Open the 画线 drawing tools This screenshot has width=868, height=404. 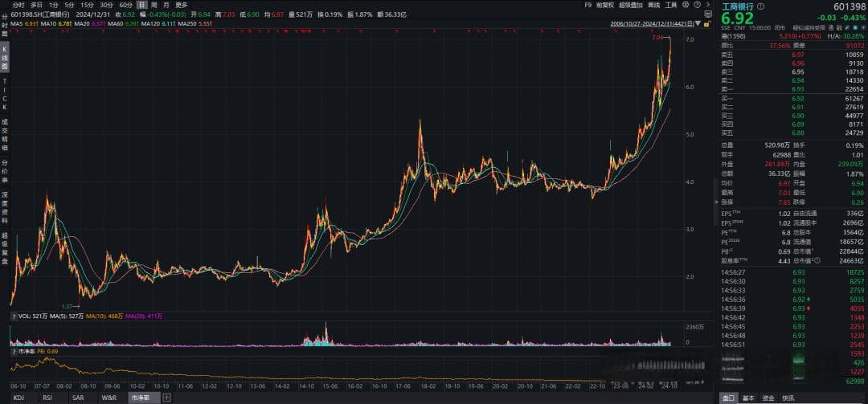653,5
